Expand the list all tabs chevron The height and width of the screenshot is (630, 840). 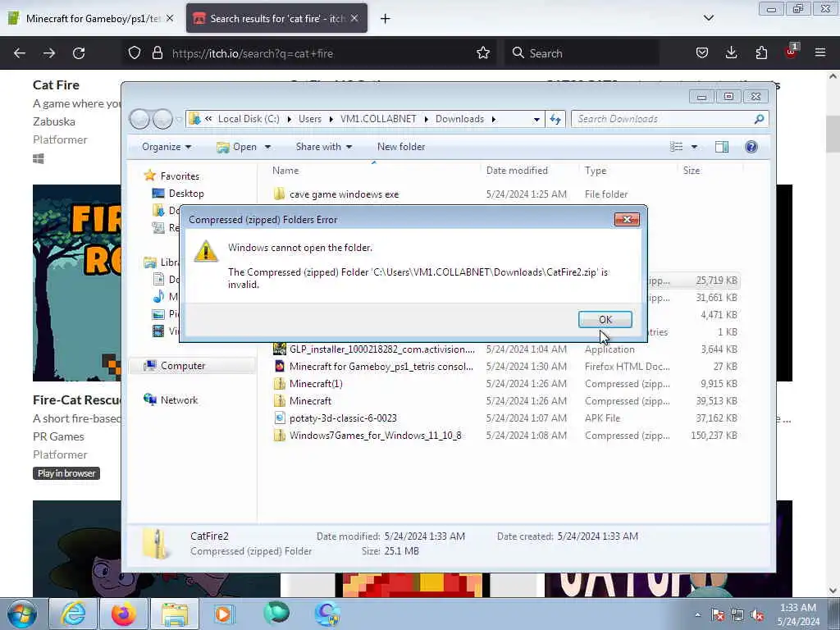point(708,18)
